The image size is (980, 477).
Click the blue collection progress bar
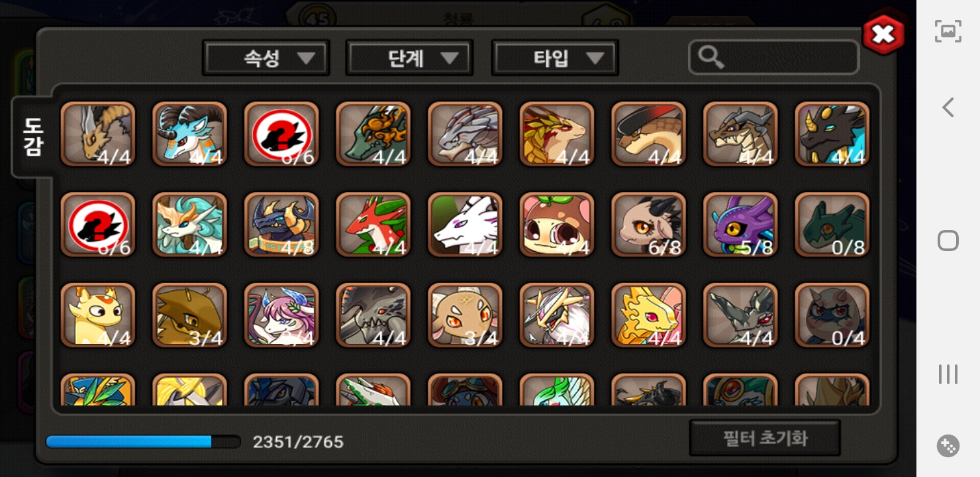(143, 442)
